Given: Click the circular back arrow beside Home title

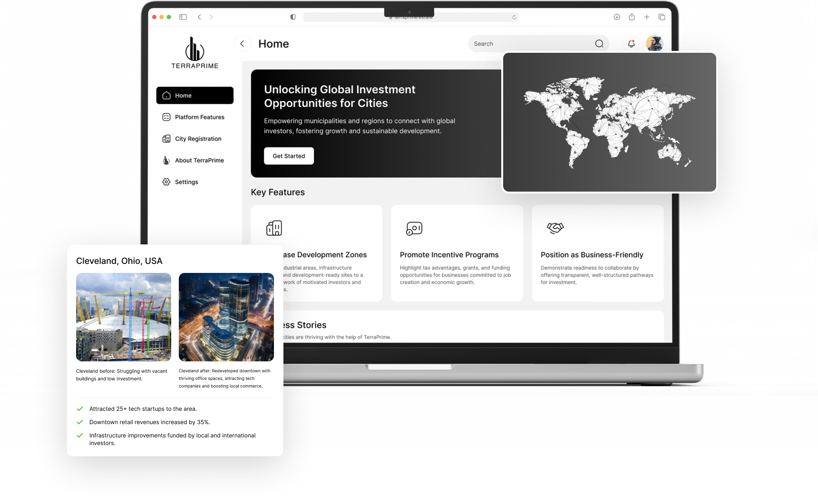Looking at the screenshot, I should coord(242,44).
